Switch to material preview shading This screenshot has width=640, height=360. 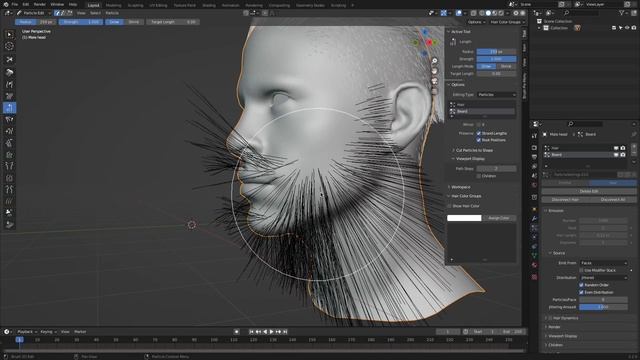coord(495,13)
